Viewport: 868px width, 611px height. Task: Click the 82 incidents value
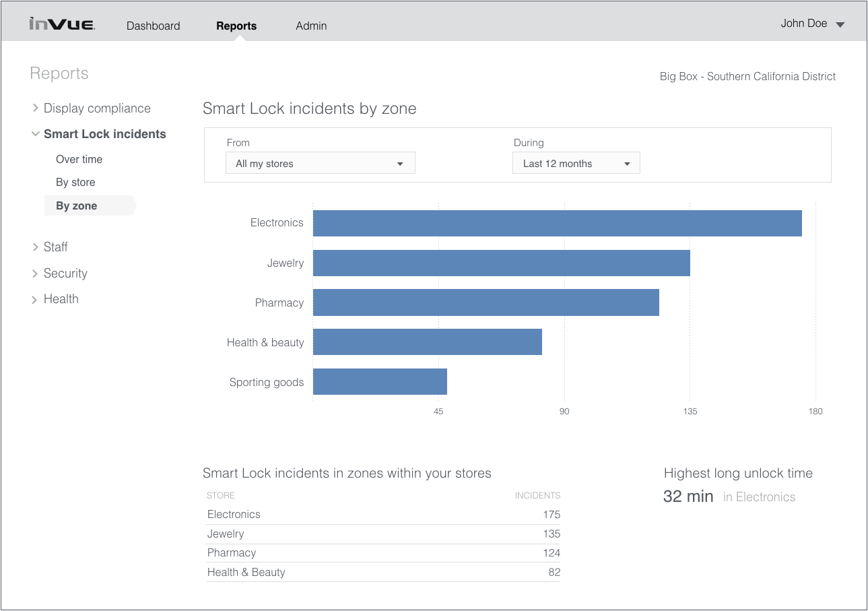[554, 573]
